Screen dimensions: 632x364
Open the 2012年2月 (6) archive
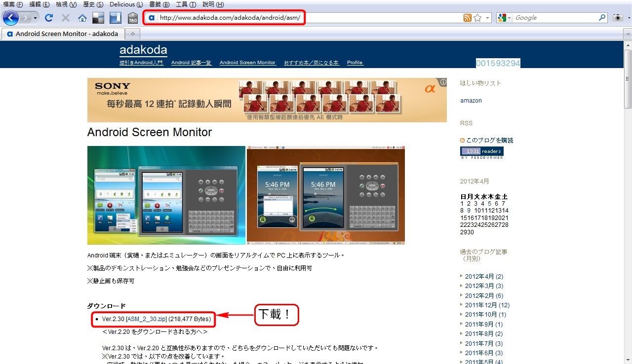click(x=484, y=296)
